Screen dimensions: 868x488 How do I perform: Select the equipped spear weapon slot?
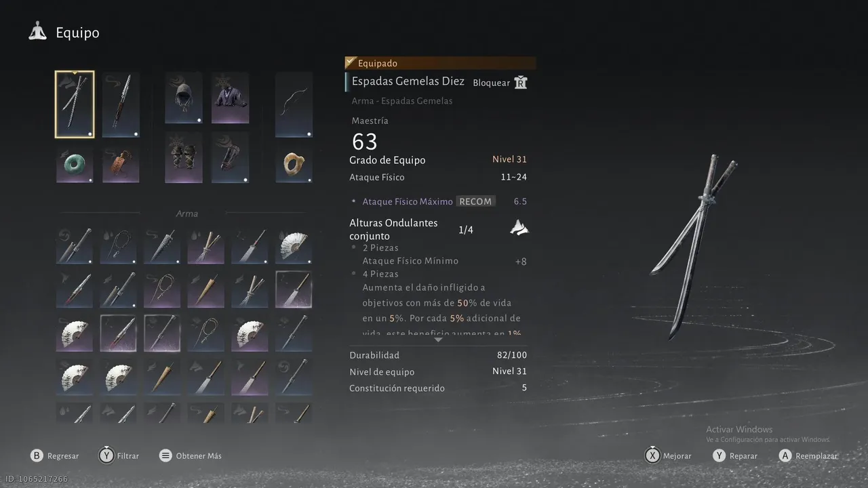point(121,104)
